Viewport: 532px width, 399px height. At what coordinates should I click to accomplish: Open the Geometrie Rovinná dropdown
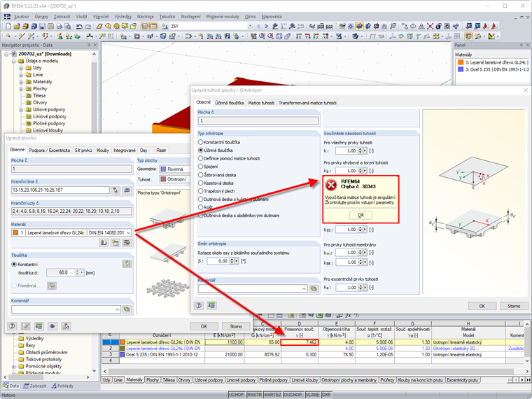pyautogui.click(x=175, y=169)
